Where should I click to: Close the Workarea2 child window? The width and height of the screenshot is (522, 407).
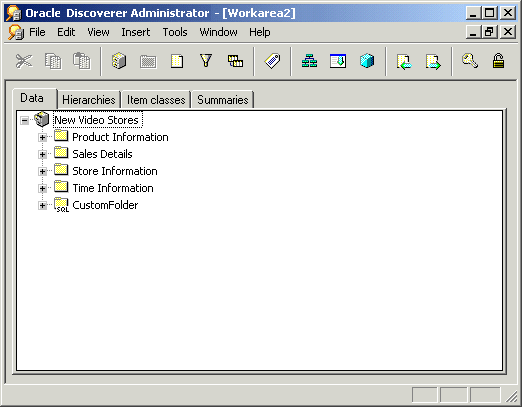point(508,32)
